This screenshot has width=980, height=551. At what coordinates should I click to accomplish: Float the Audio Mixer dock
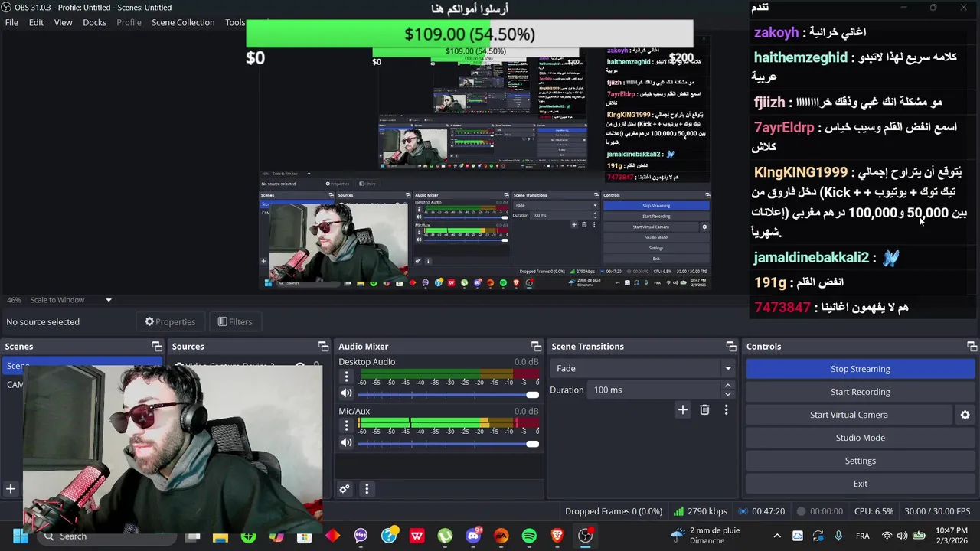coord(536,347)
